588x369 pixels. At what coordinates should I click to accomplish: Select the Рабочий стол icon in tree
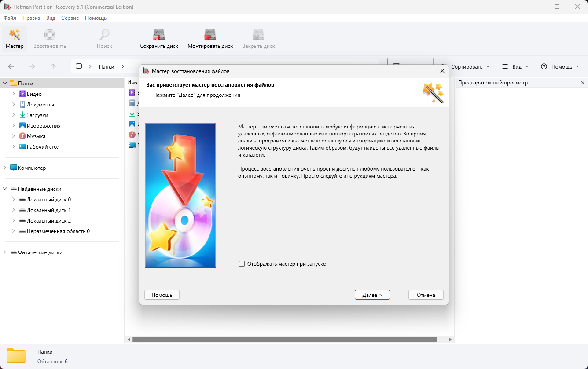pos(22,146)
